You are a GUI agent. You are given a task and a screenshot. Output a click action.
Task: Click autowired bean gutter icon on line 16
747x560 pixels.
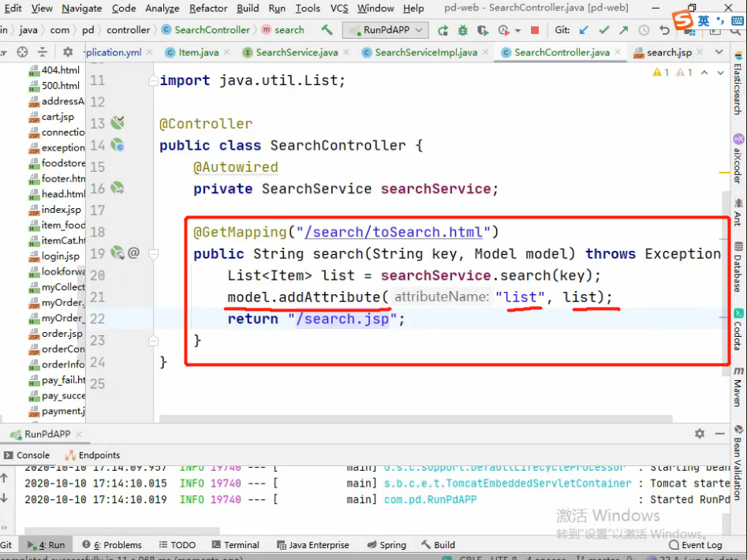(118, 188)
